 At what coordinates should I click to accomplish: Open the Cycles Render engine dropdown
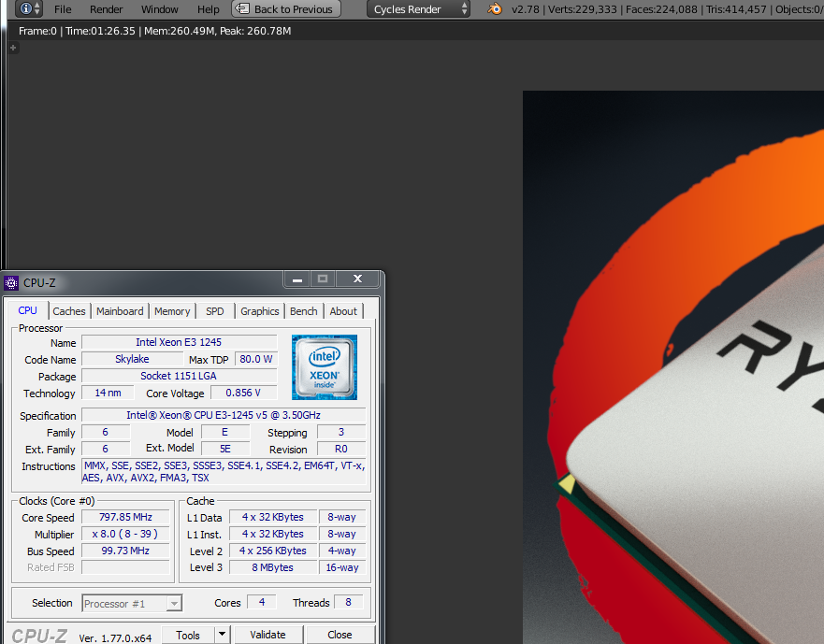pyautogui.click(x=418, y=9)
